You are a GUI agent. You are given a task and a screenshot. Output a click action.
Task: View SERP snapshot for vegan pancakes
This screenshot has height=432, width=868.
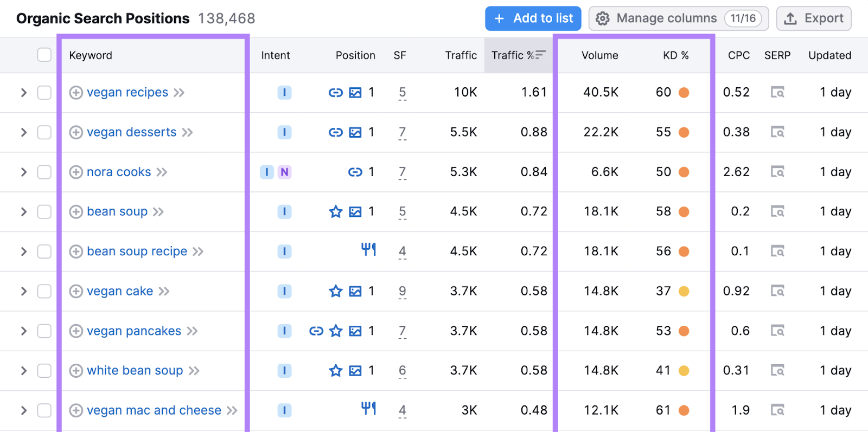pyautogui.click(x=777, y=331)
